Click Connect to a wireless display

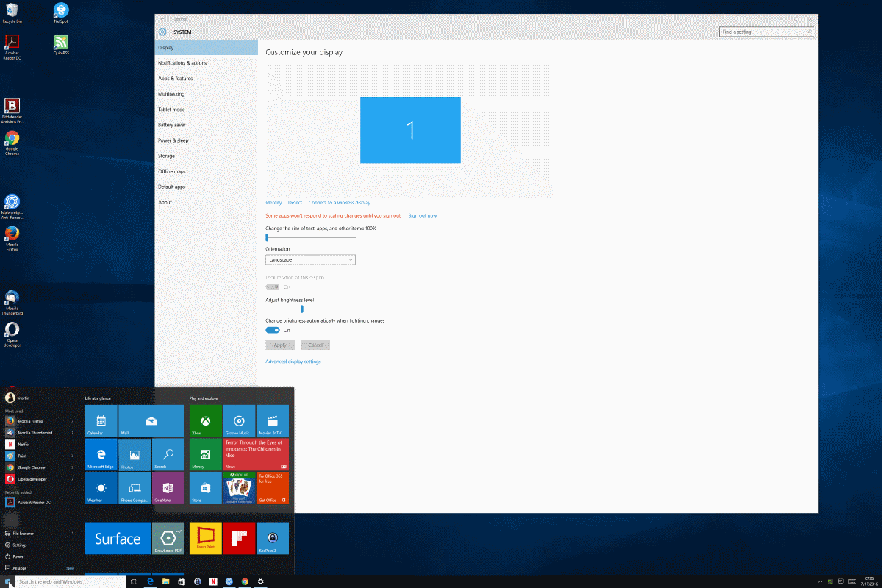click(340, 203)
